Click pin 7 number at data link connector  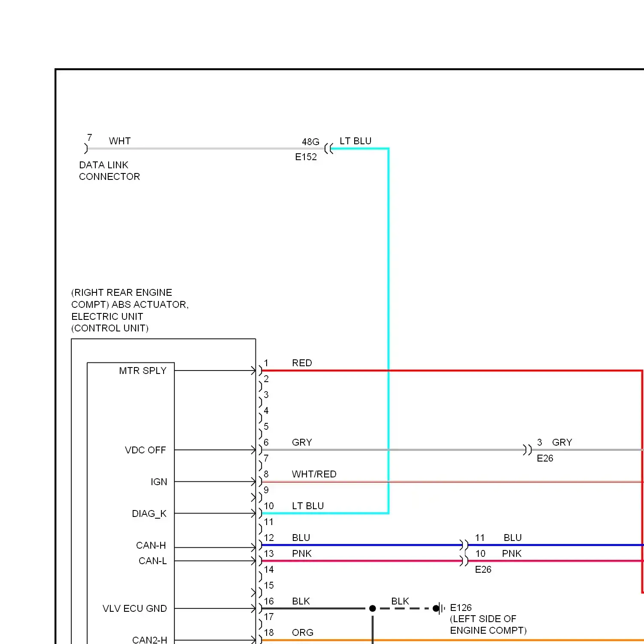point(89,137)
